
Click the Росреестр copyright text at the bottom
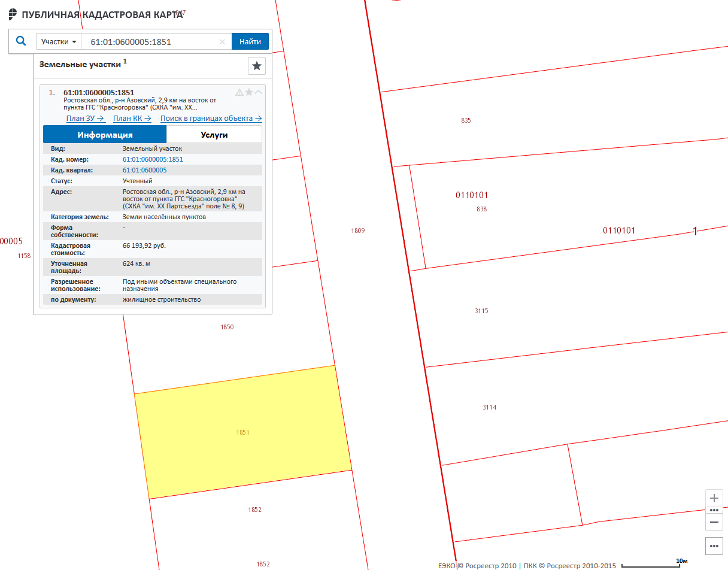[527, 565]
